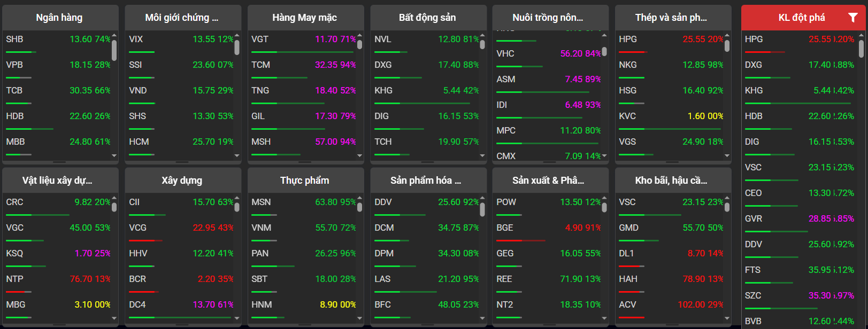This screenshot has width=868, height=329.
Task: Select CII ticker row
Action: 180,206
